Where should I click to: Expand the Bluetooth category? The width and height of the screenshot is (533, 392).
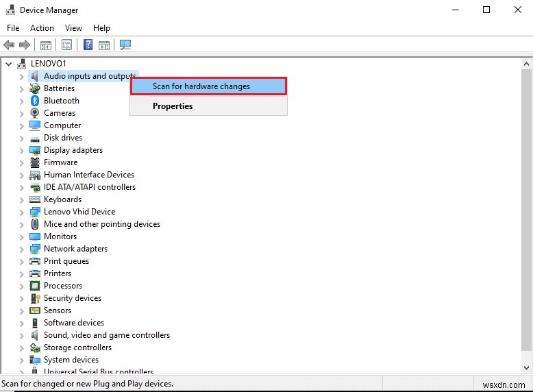coord(21,101)
